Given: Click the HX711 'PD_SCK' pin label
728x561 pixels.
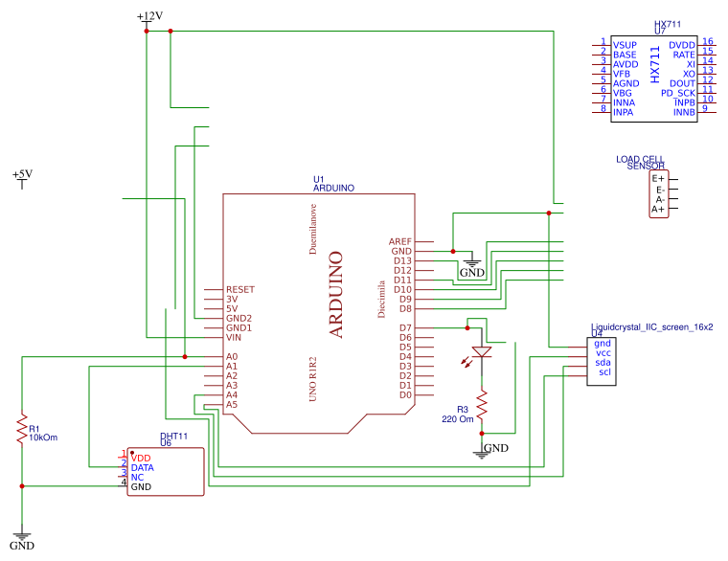Looking at the screenshot, I should [x=678, y=93].
